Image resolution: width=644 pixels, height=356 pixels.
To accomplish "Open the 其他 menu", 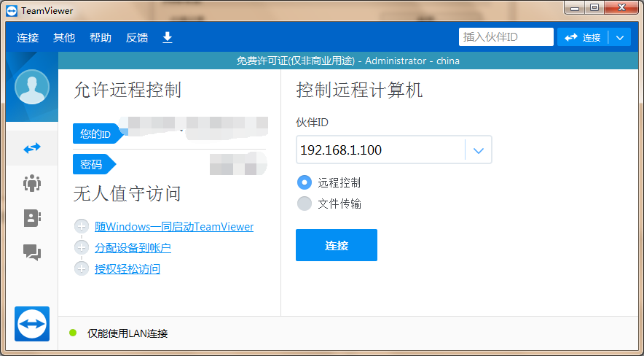I will click(x=64, y=37).
